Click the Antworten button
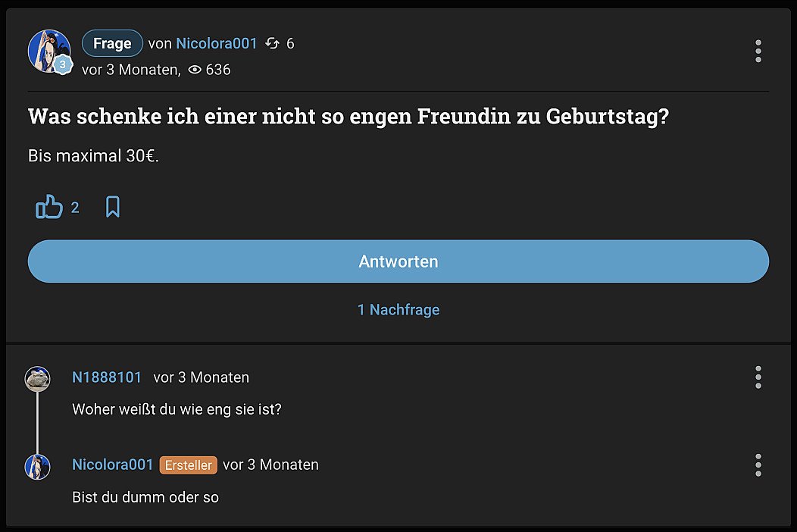 click(398, 261)
